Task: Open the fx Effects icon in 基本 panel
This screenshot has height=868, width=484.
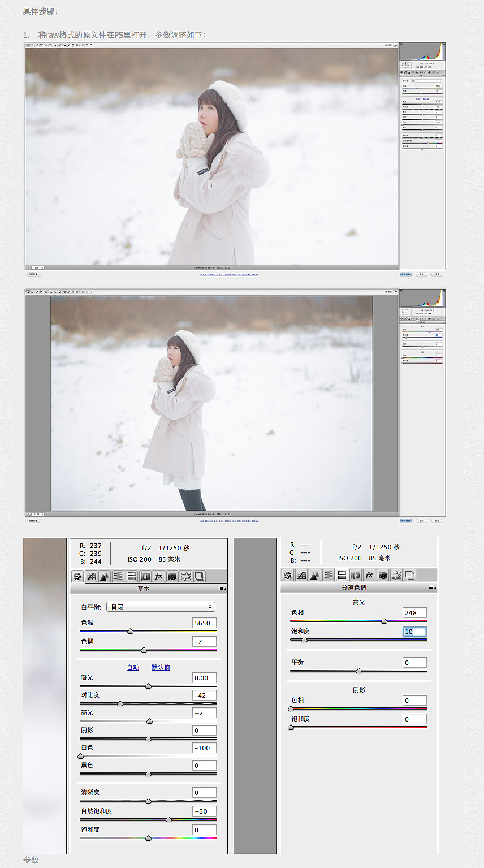Action: (x=158, y=576)
